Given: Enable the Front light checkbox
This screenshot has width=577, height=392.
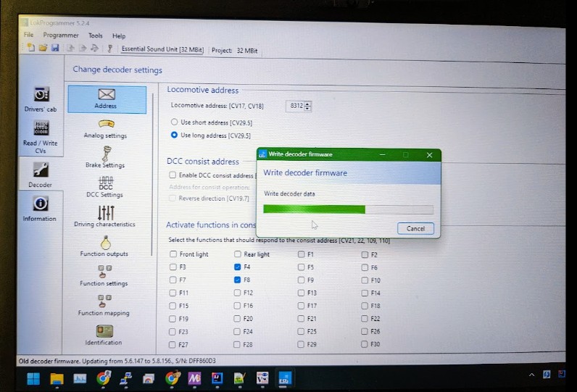Looking at the screenshot, I should pos(173,254).
